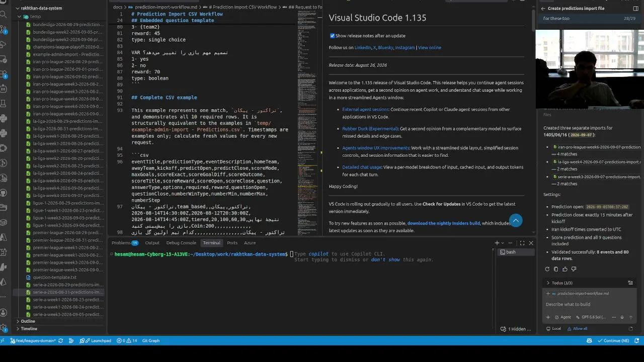
Task: Go back from chat session title
Action: click(543, 9)
